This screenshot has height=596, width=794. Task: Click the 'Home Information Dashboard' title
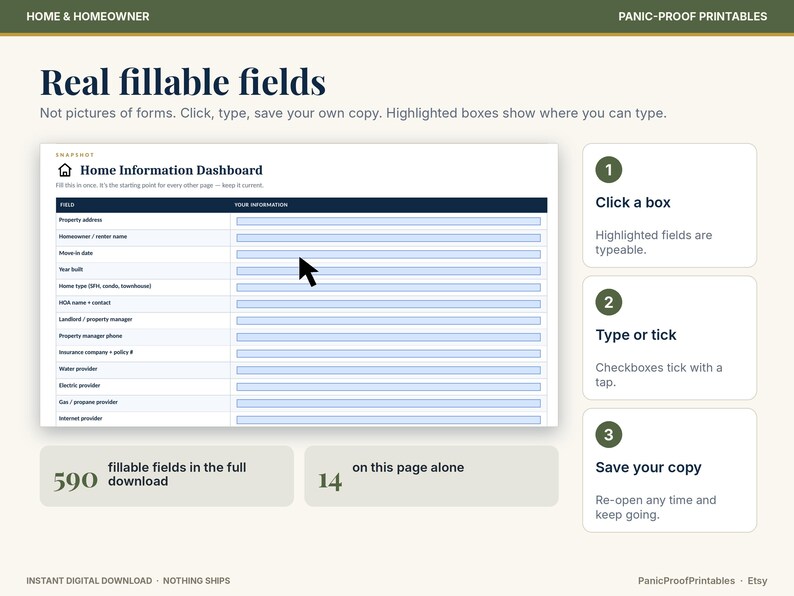(x=171, y=170)
